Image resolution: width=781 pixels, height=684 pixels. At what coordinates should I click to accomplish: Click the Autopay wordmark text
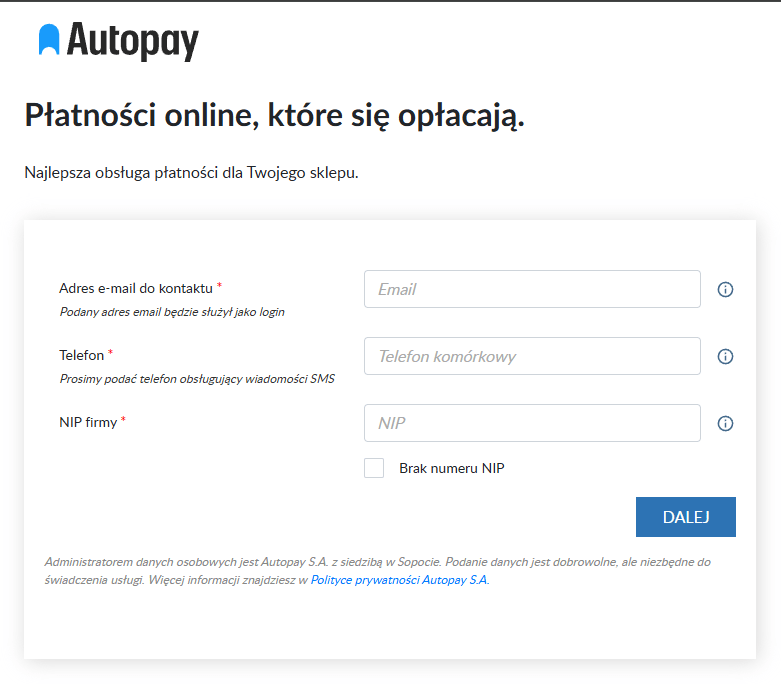point(133,41)
